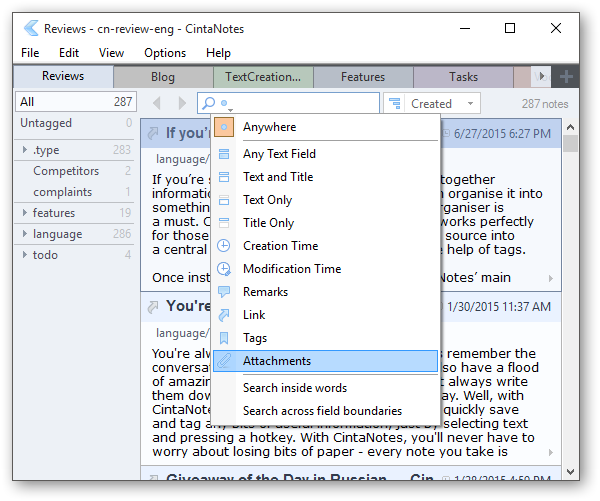Screen dimensions: 600x501
Task: Click the Title Only icon
Action: [224, 223]
